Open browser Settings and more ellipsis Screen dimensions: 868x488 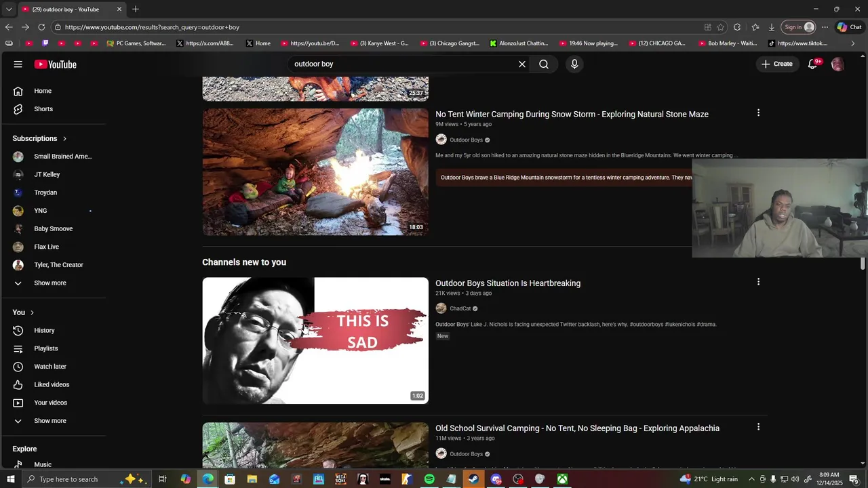[825, 27]
